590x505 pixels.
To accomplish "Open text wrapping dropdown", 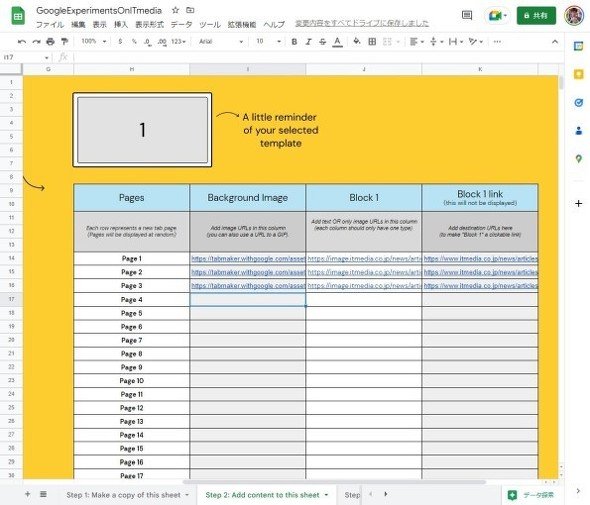I will [456, 42].
